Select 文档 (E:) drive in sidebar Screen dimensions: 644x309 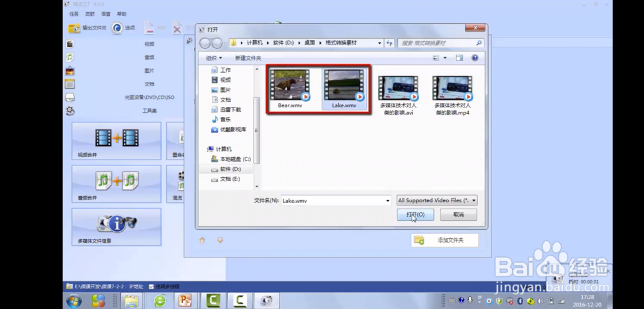pyautogui.click(x=225, y=179)
